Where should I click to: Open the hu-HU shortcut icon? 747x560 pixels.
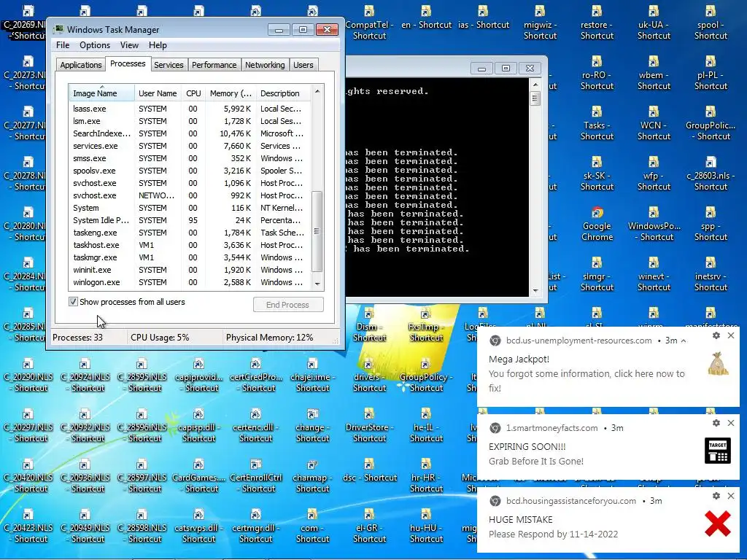pyautogui.click(x=426, y=526)
